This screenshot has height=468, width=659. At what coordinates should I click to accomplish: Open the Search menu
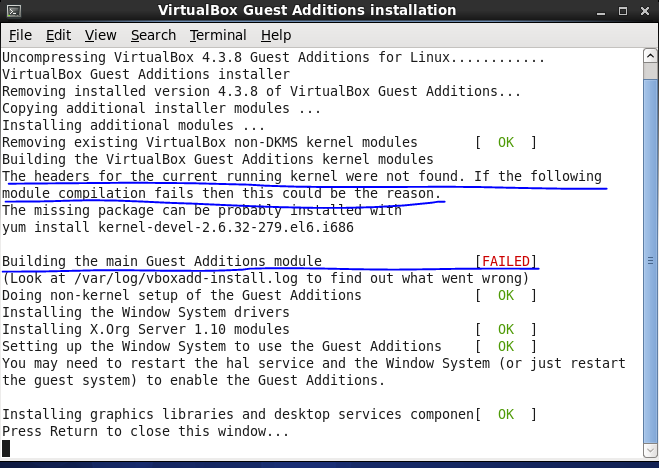pos(153,35)
